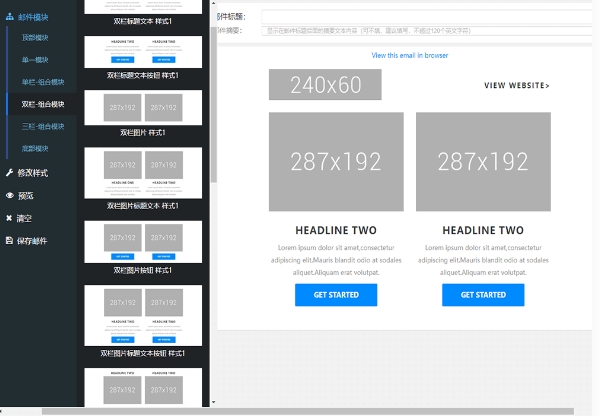
Task: Click the wrench icon for 修改样式
Action: [10, 173]
